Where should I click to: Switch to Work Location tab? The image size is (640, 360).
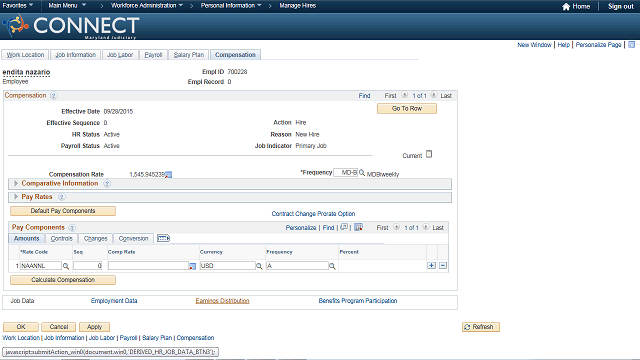point(25,55)
